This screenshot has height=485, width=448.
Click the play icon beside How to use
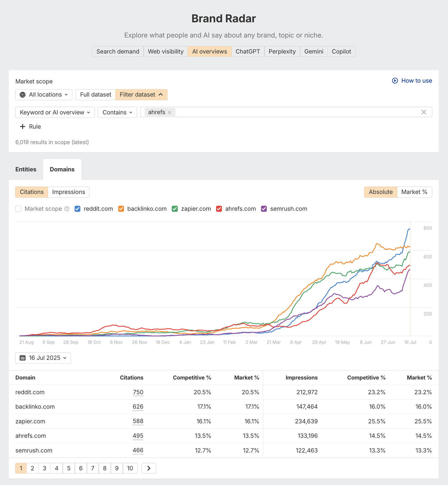point(395,81)
